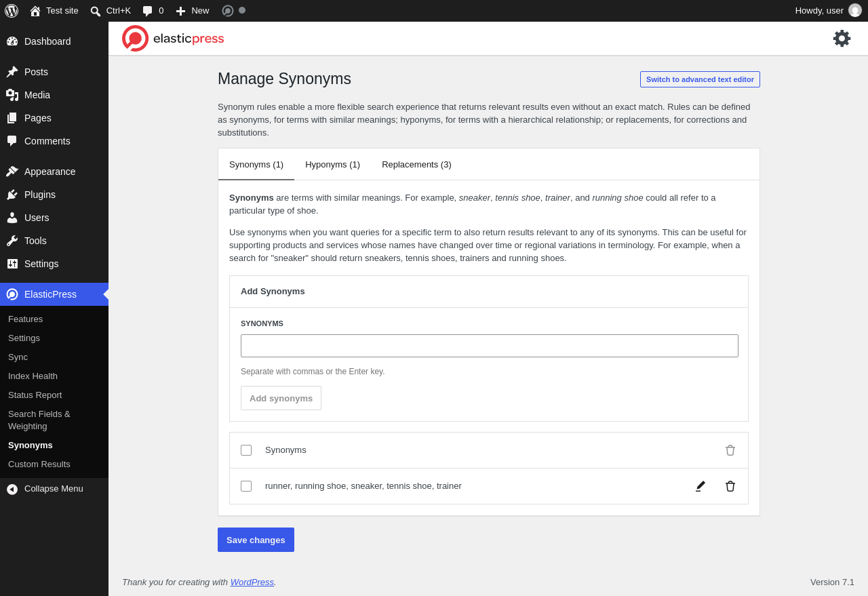Click into the Synonyms text input field
This screenshot has width=868, height=596.
[x=490, y=346]
